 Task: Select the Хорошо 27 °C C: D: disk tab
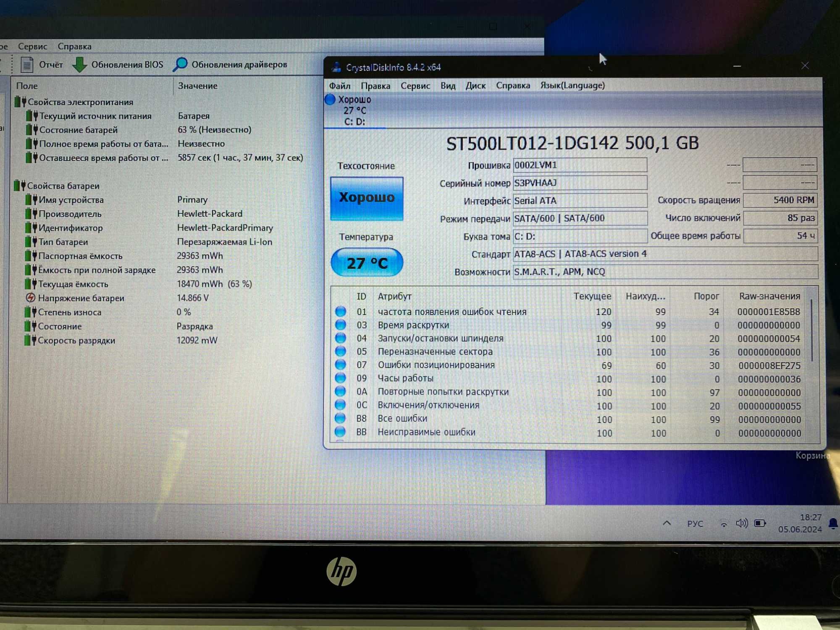(x=354, y=110)
